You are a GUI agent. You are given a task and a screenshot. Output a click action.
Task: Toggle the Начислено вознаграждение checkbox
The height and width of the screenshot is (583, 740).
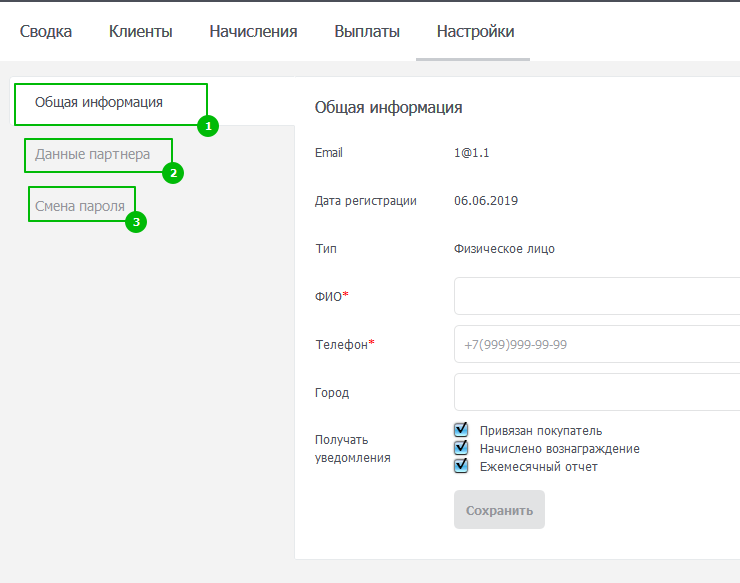461,448
